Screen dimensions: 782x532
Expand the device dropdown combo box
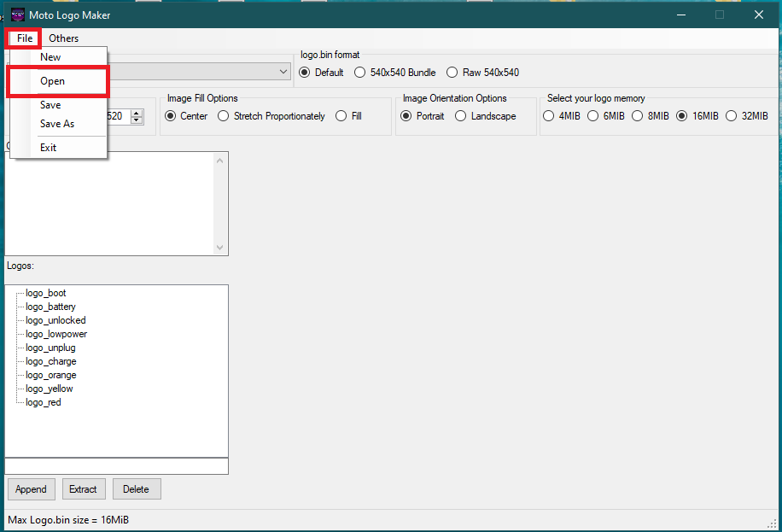(x=283, y=72)
